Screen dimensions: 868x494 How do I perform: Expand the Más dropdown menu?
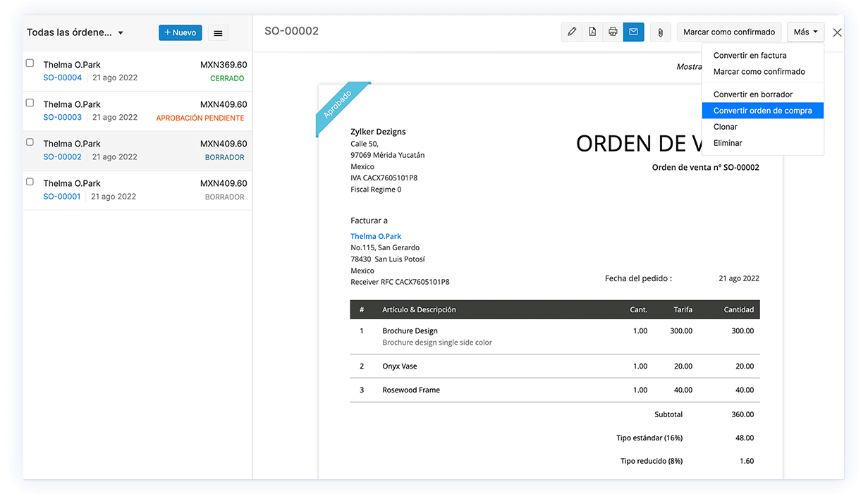(805, 32)
